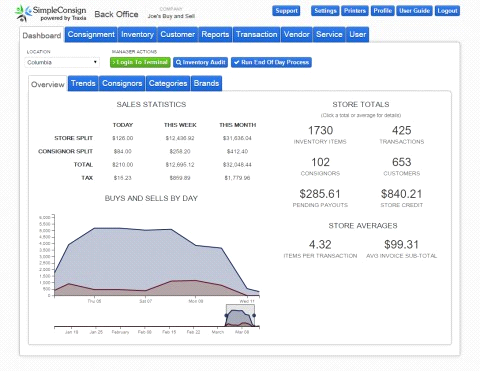Click the SimpleConsign logo icon
Screen dimensions: 480x371
[22, 13]
